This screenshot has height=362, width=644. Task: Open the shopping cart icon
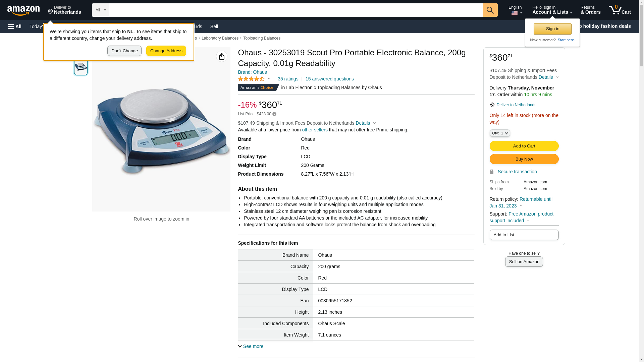click(x=620, y=10)
